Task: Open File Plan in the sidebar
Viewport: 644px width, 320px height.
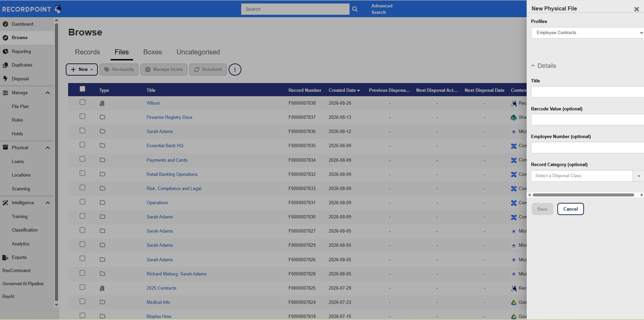Action: pyautogui.click(x=20, y=106)
